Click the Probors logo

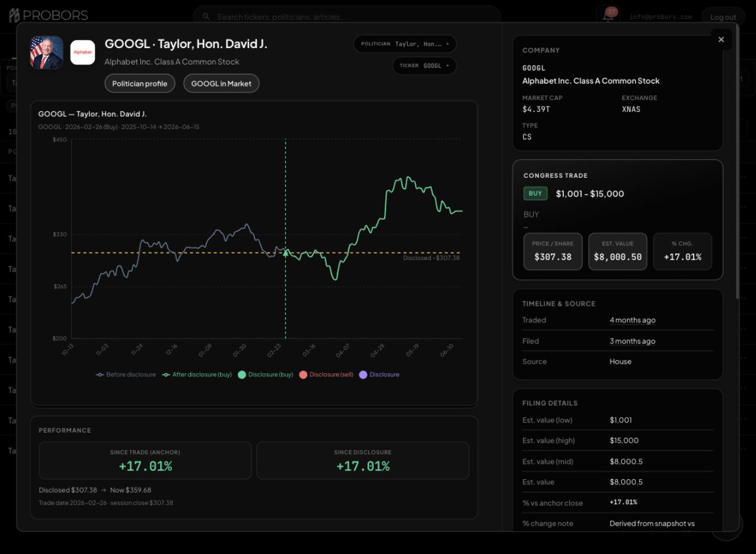[x=49, y=15]
